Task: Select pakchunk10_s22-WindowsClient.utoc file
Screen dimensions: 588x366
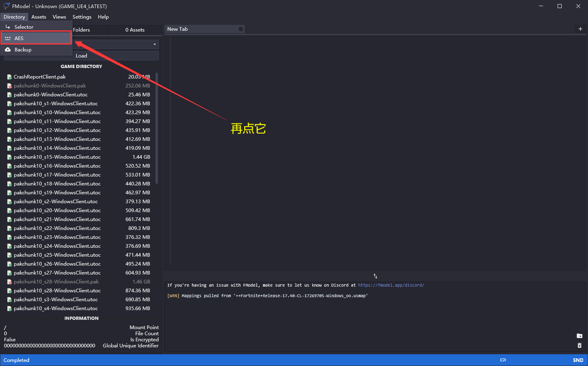Action: (x=79, y=228)
